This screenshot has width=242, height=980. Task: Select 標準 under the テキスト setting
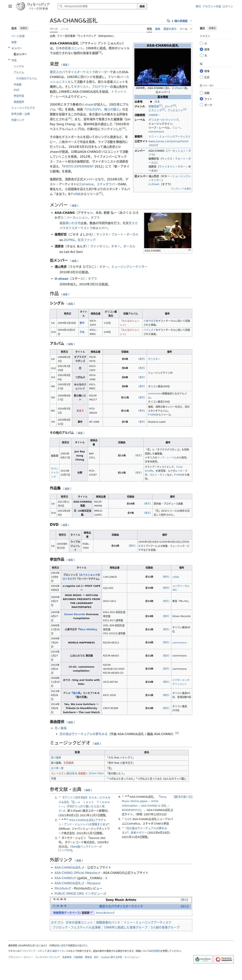(x=201, y=49)
